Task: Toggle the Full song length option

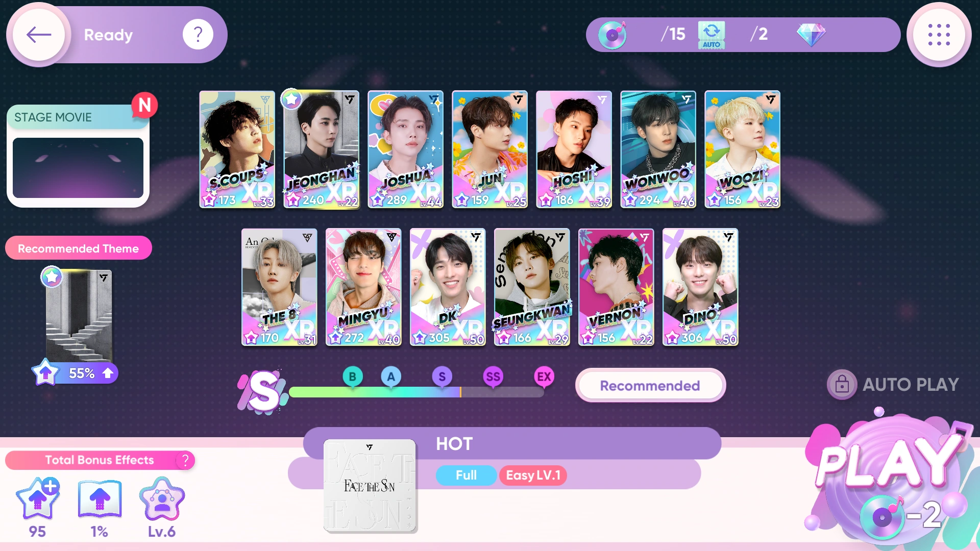Action: (x=466, y=475)
